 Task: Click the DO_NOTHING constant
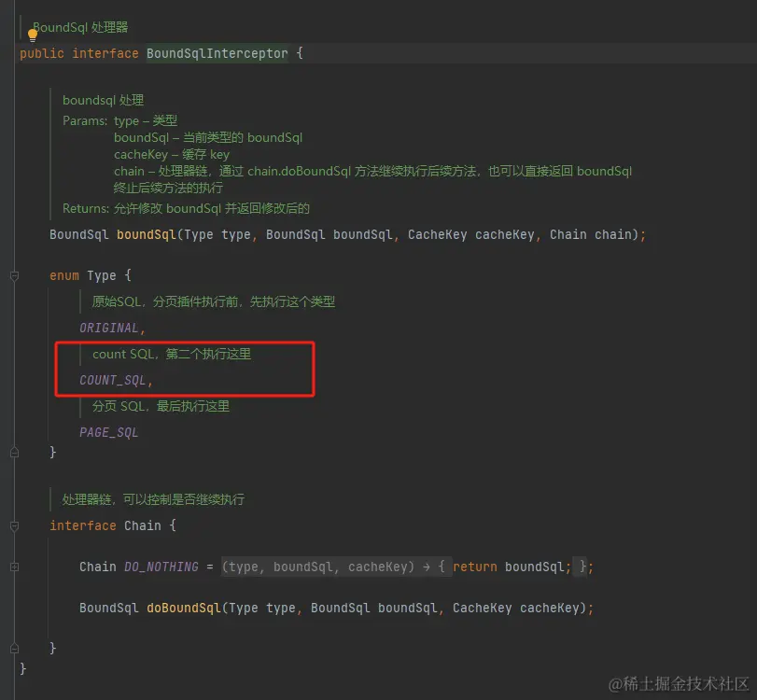161,567
